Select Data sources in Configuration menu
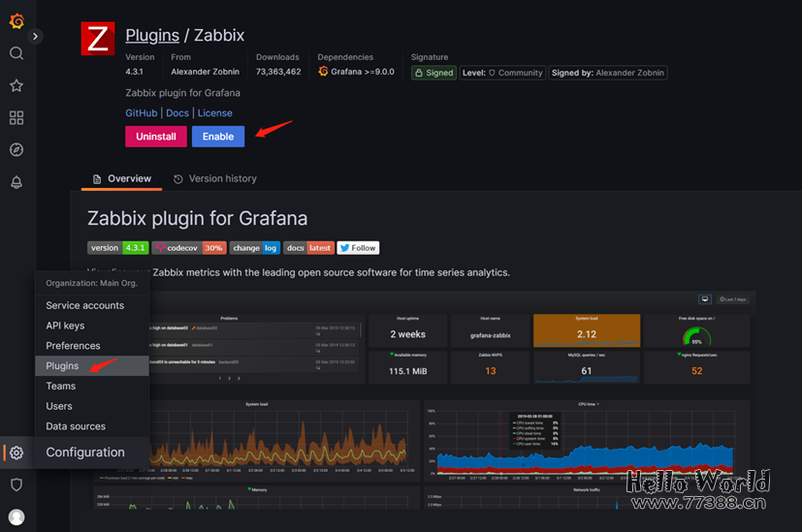The width and height of the screenshot is (802, 532). [x=92, y=426]
